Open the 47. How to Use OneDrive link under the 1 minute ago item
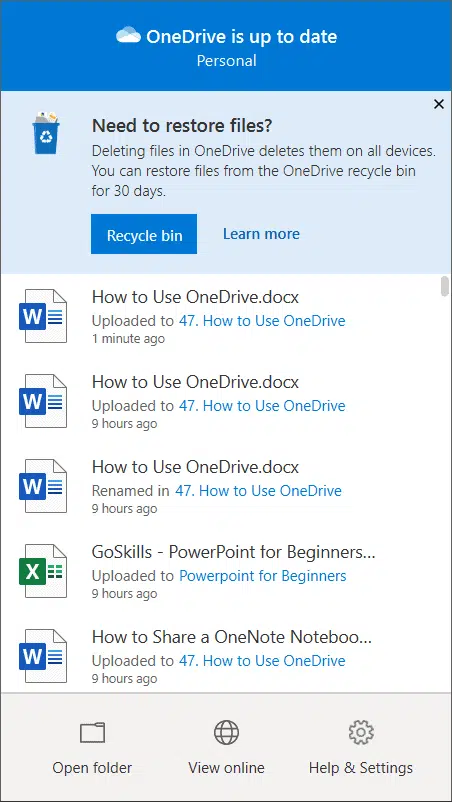The image size is (452, 802). point(262,321)
